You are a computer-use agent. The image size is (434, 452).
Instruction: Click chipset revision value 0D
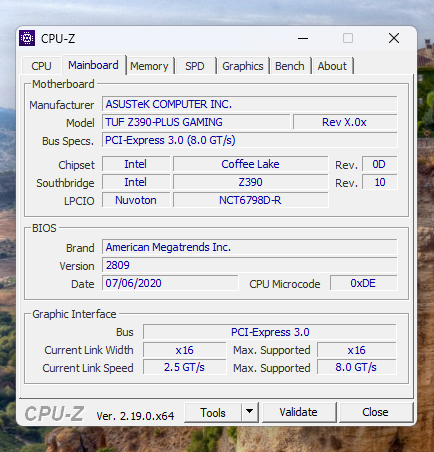379,164
